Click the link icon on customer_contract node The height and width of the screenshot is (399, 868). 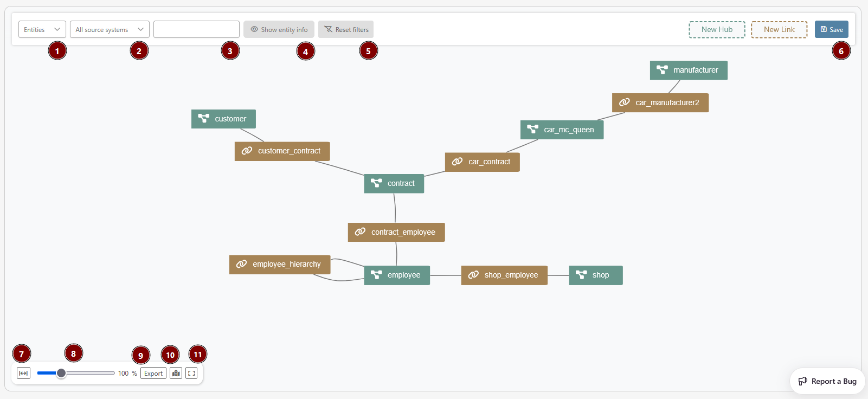(247, 151)
